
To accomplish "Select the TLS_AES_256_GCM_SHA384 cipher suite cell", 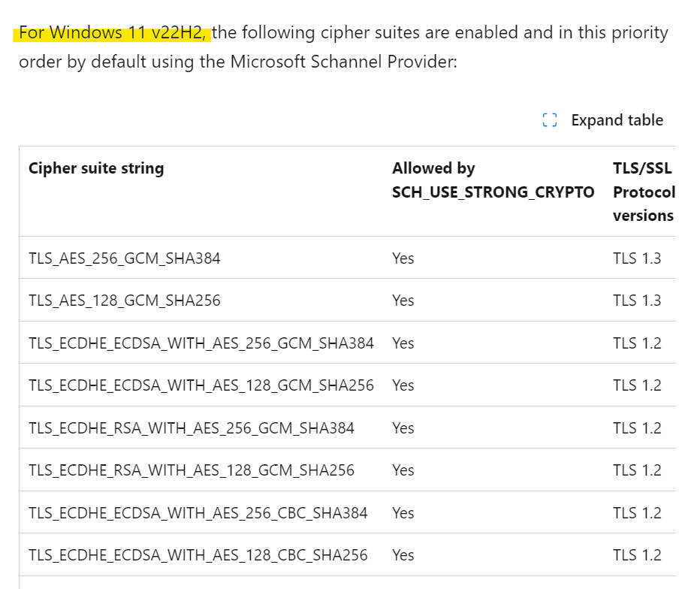I will click(x=125, y=258).
